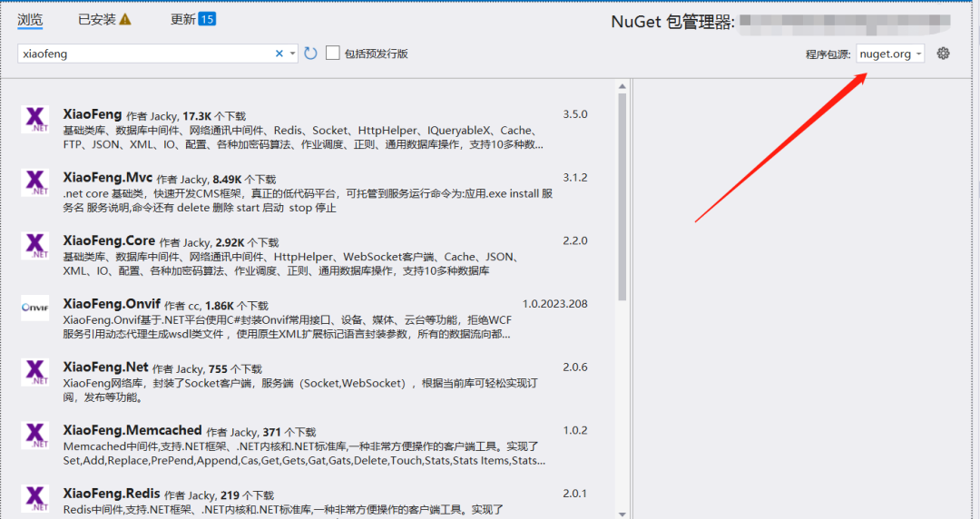Click the warning triangle beside 已安装

tap(125, 19)
